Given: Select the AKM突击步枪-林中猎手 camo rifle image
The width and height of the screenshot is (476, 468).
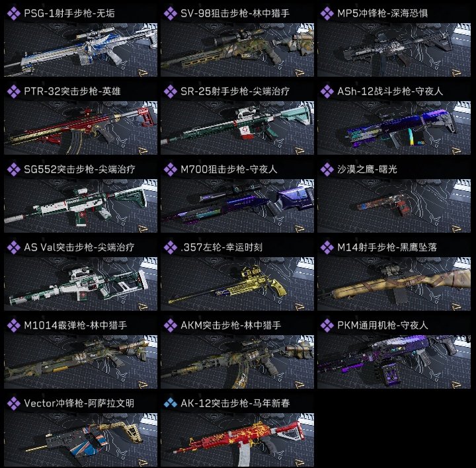Looking at the screenshot, I should [x=237, y=362].
